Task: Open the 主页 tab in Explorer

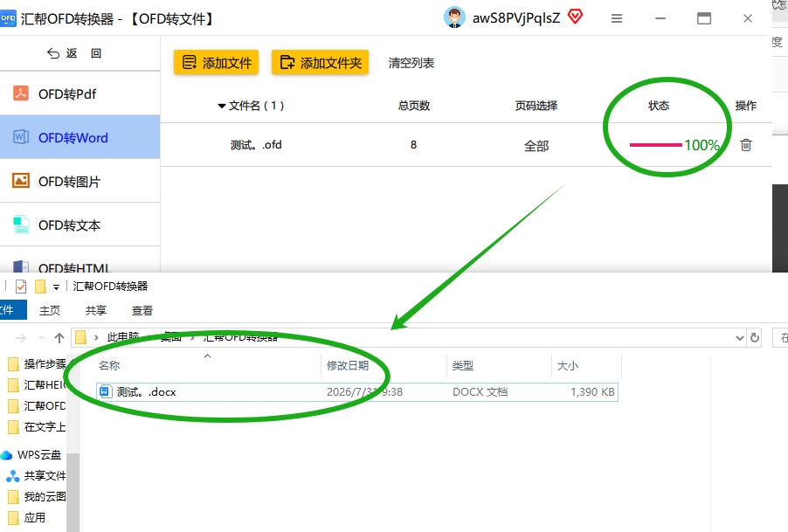Action: 50,310
